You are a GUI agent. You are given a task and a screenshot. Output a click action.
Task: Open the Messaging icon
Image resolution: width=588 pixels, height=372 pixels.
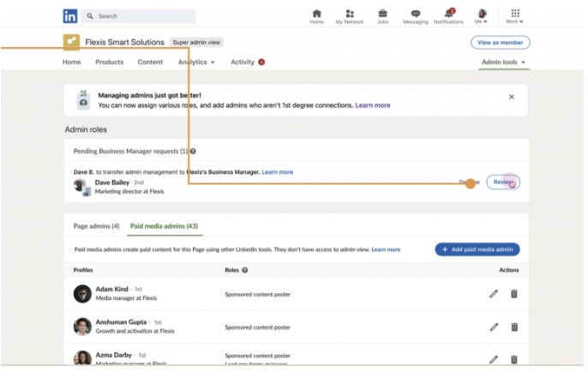[415, 14]
